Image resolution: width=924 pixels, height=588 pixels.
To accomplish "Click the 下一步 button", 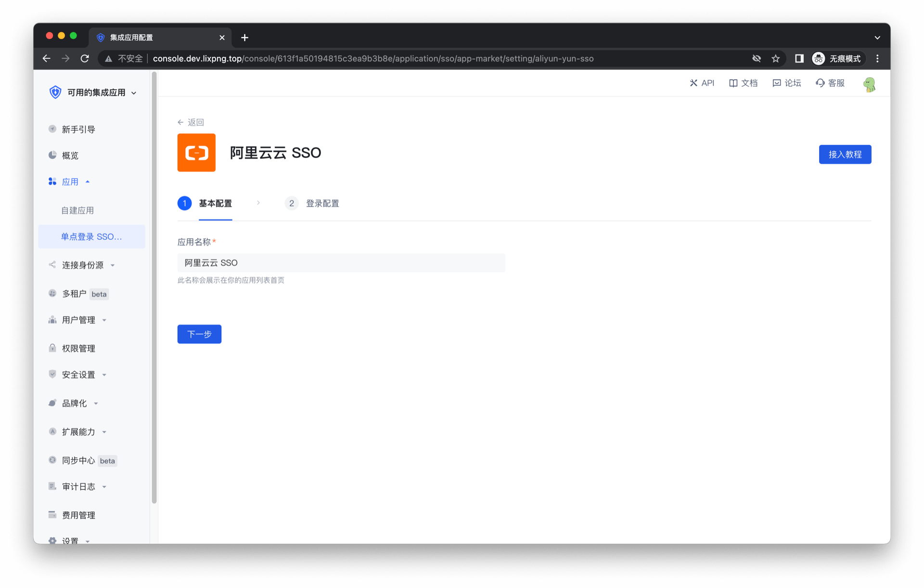I will [199, 334].
